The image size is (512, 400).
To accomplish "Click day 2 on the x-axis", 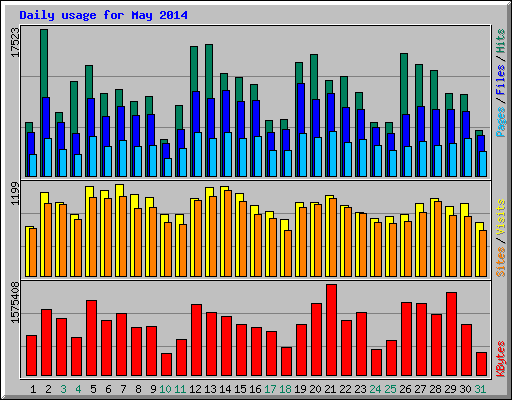I will 48,389.
